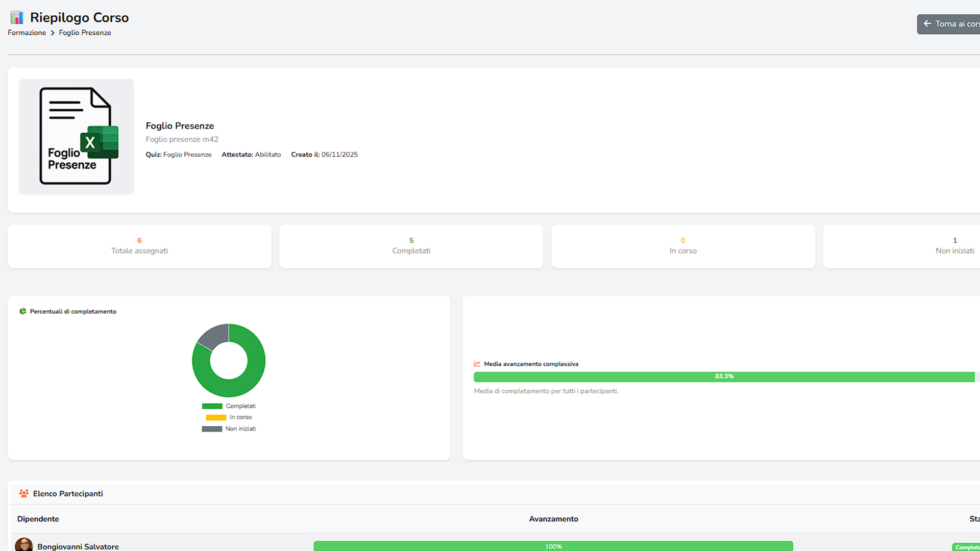Viewport: 980px width, 551px height.
Task: Click the trend line icon beside Media avanzamento
Action: tap(477, 364)
